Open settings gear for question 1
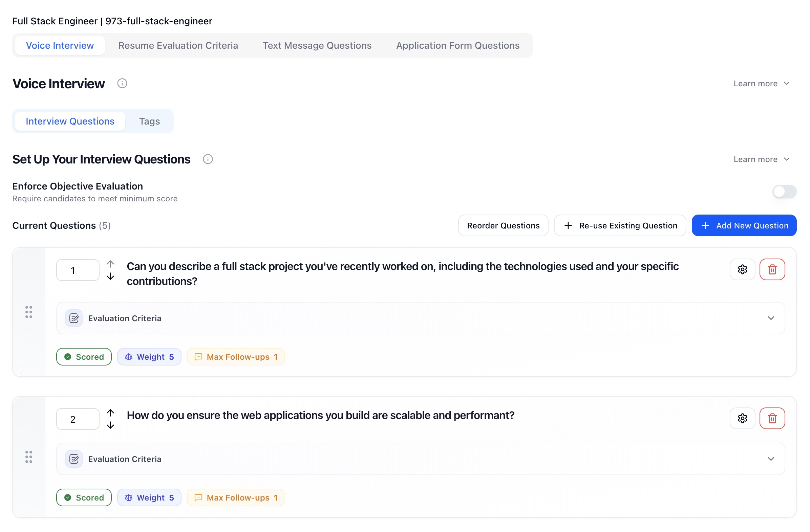The image size is (810, 532). [742, 269]
